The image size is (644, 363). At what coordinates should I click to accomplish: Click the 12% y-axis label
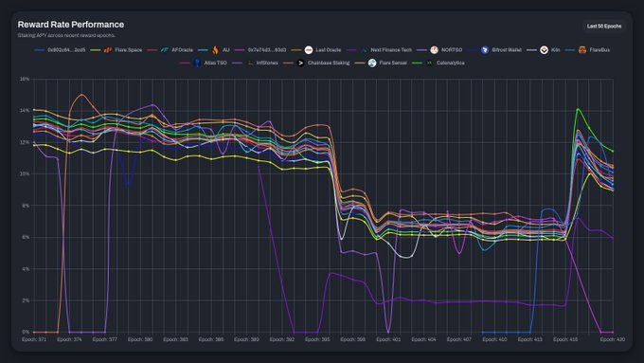[x=25, y=142]
